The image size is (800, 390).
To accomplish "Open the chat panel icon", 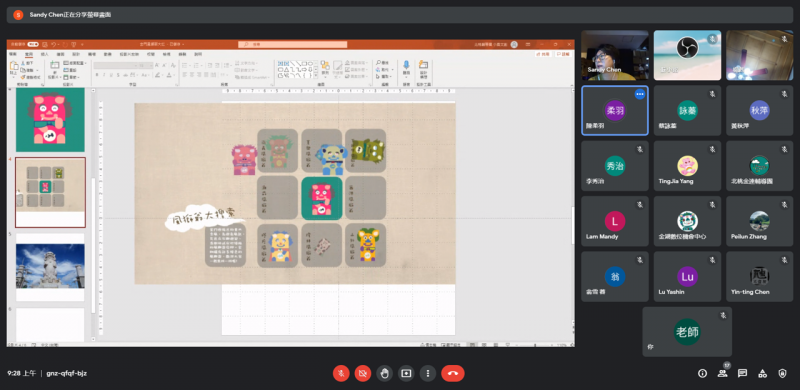I will point(742,374).
